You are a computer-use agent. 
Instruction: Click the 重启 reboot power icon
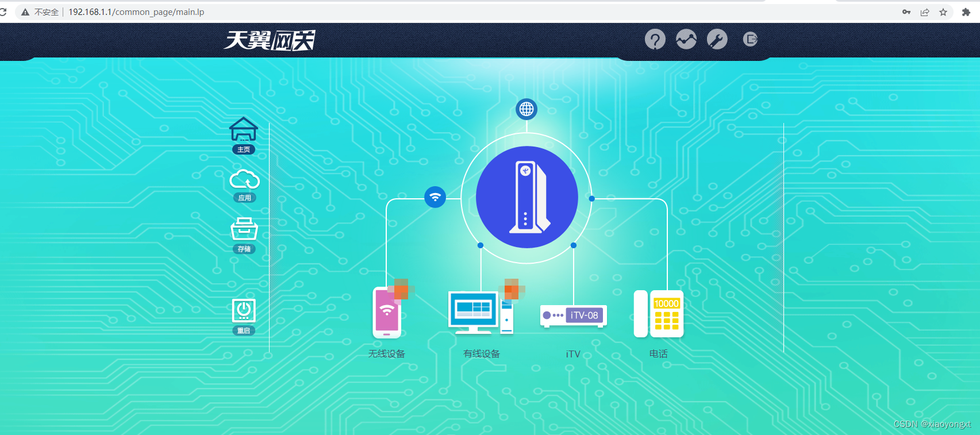[244, 310]
